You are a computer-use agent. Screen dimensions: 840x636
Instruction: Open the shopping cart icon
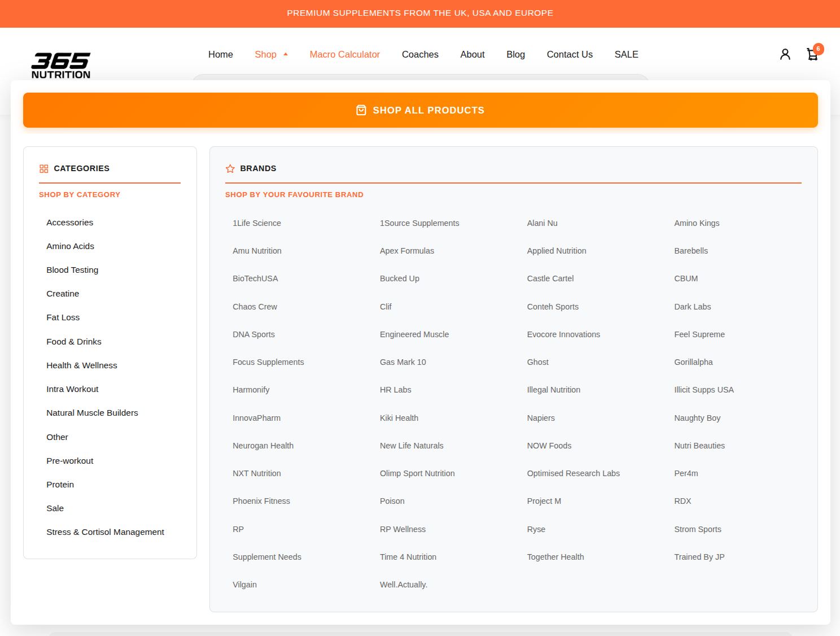(812, 54)
